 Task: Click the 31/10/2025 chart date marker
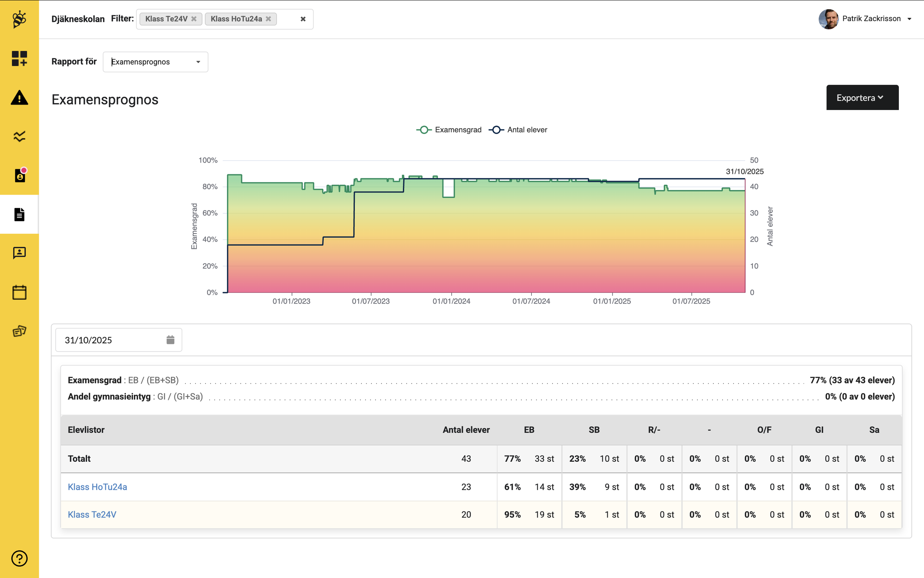[x=744, y=171]
